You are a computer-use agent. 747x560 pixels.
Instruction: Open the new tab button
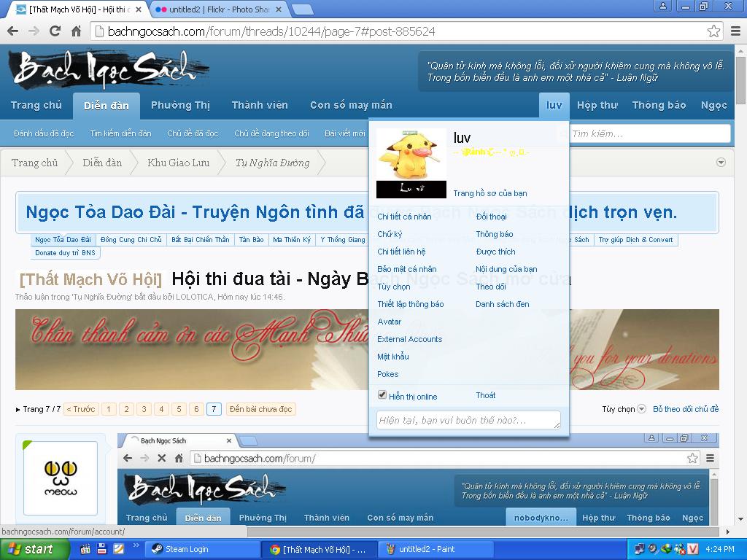click(x=302, y=9)
